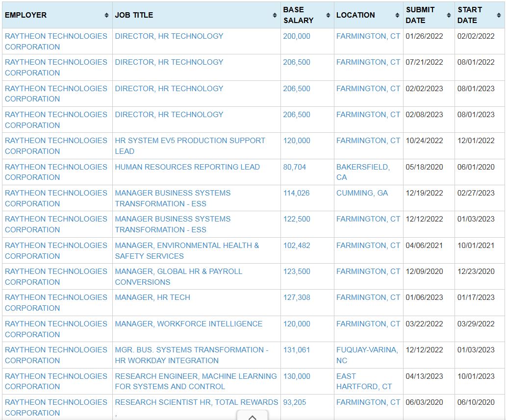
Task: Select submit date 10/24/2022
Action: [x=424, y=141]
